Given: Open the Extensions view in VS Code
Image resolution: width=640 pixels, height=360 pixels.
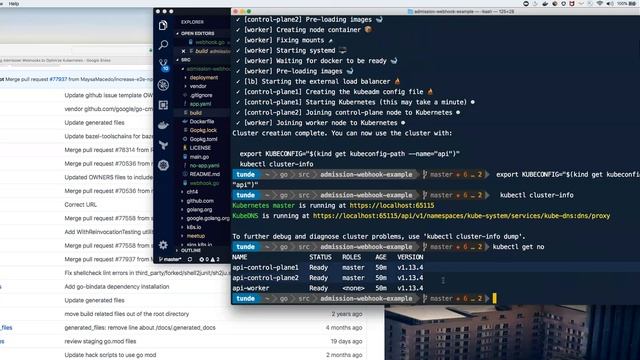Looking at the screenshot, I should pos(163,105).
